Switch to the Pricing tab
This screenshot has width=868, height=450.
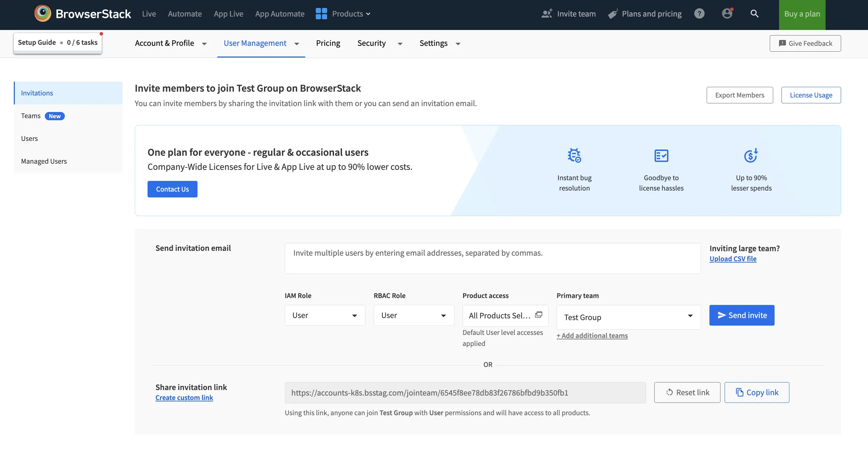(x=328, y=43)
